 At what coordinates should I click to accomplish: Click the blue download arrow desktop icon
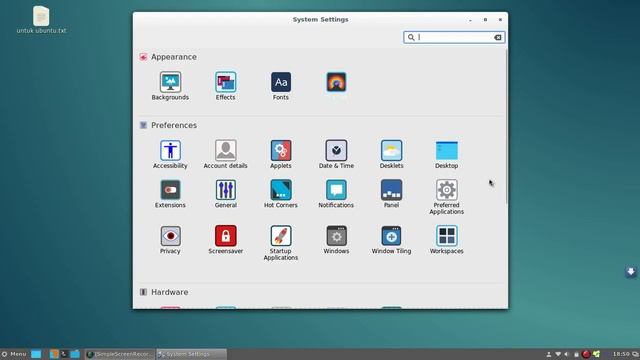[x=631, y=272]
